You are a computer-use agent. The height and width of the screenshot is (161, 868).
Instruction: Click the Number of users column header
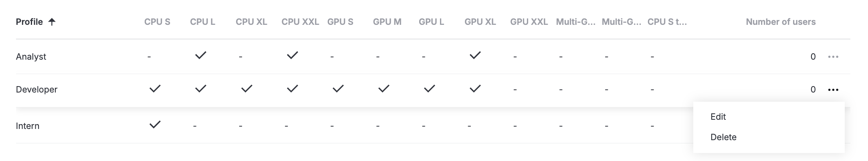pos(780,22)
